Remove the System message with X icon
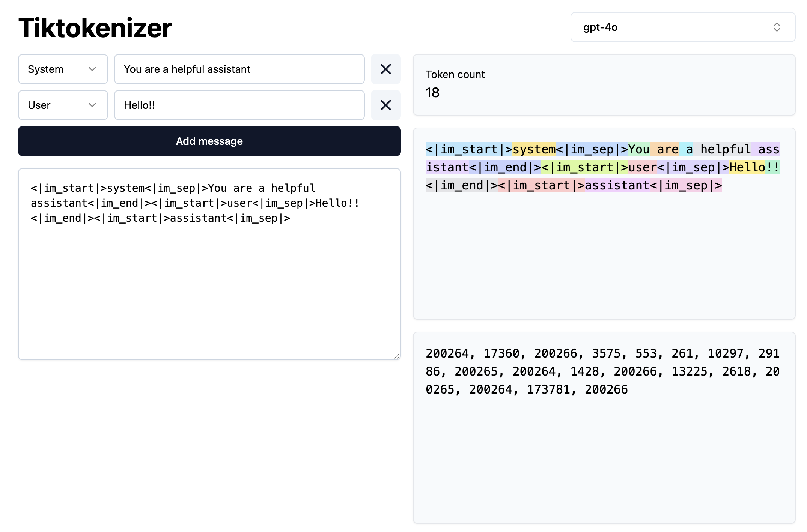The height and width of the screenshot is (532, 807). click(x=385, y=69)
